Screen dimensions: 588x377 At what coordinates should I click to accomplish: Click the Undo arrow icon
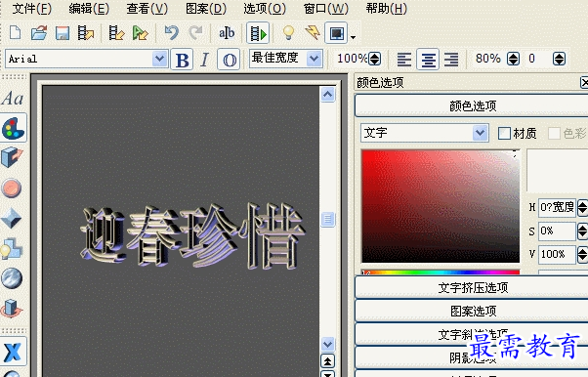point(171,32)
